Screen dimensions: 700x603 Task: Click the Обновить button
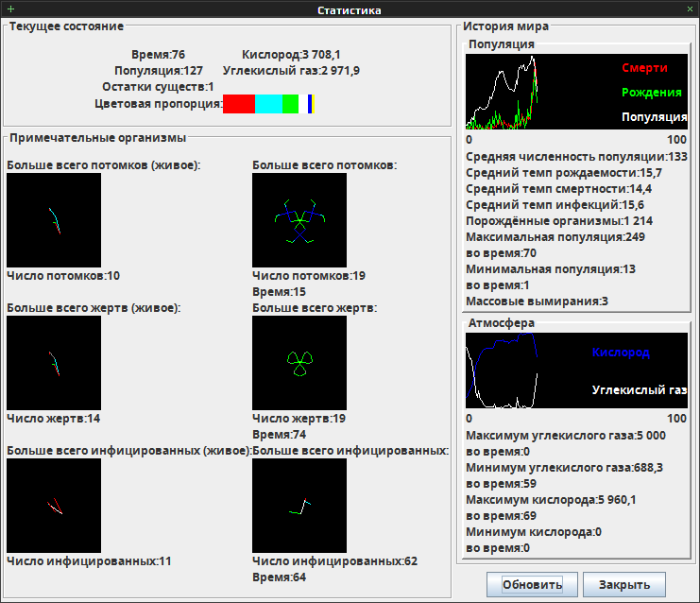532,584
